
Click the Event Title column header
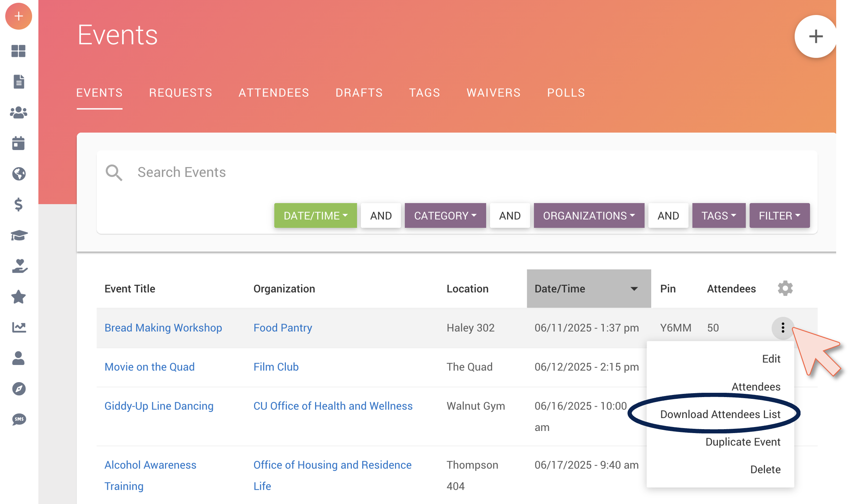click(130, 289)
